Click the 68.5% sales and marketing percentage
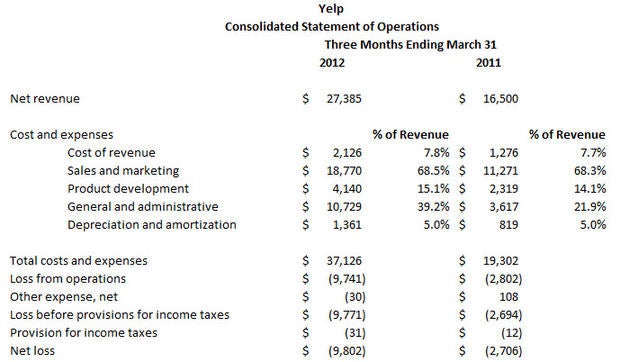 click(x=433, y=171)
